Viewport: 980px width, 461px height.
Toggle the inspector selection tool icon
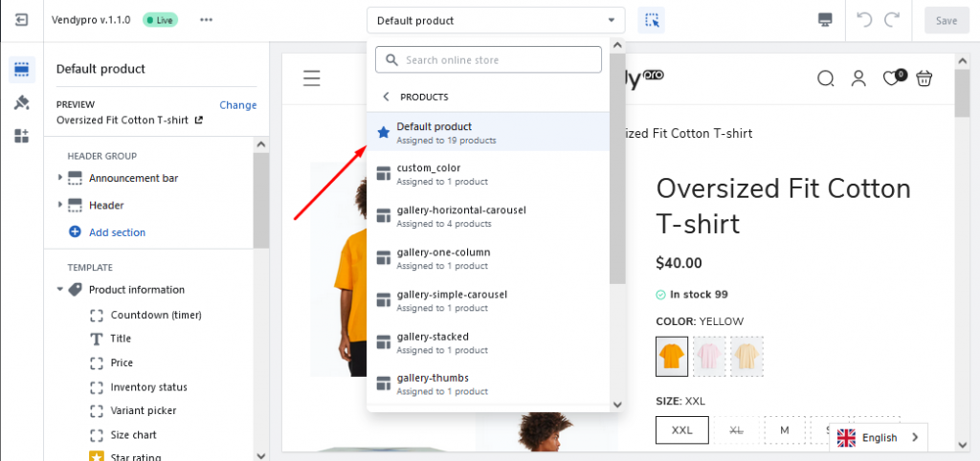pyautogui.click(x=651, y=21)
